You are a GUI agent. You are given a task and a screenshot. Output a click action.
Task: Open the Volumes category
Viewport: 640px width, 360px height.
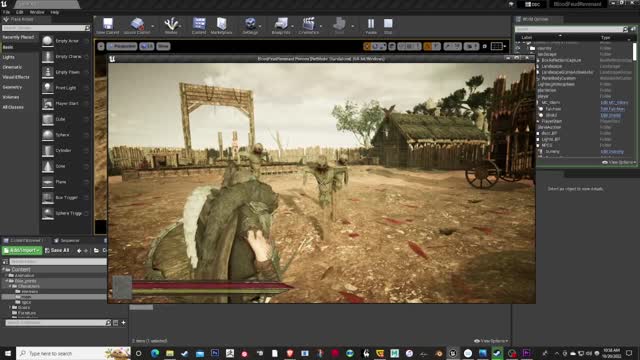11,97
